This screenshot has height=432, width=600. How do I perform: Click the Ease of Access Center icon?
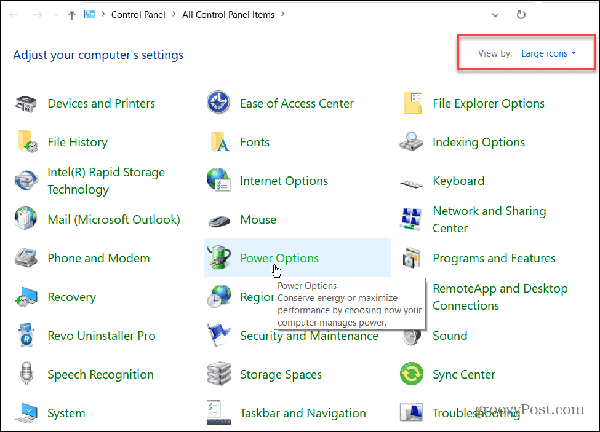218,102
